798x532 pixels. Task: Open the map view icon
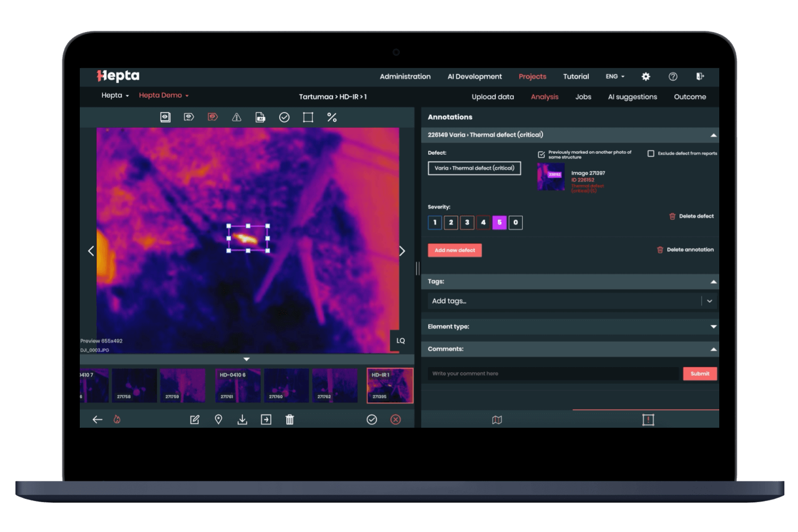point(497,420)
